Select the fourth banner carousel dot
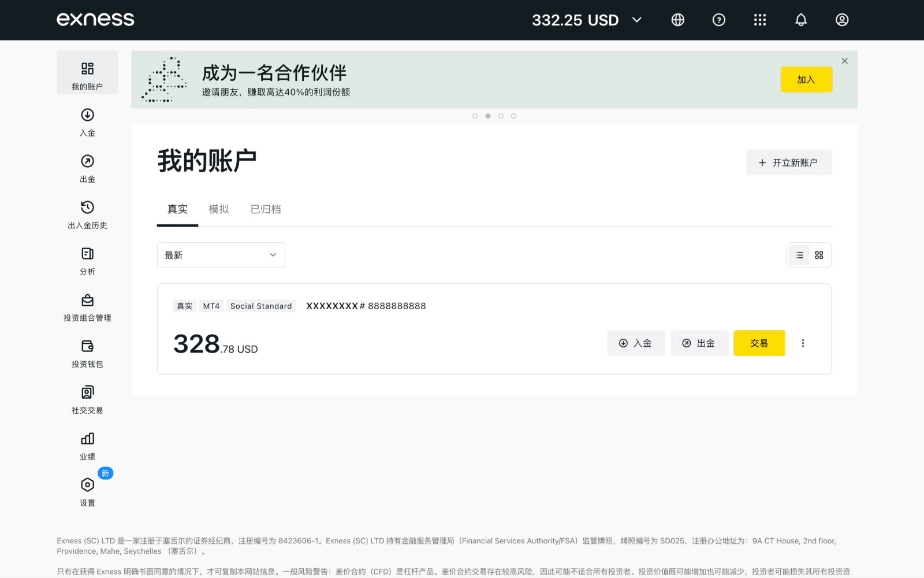The image size is (924, 578). click(513, 116)
